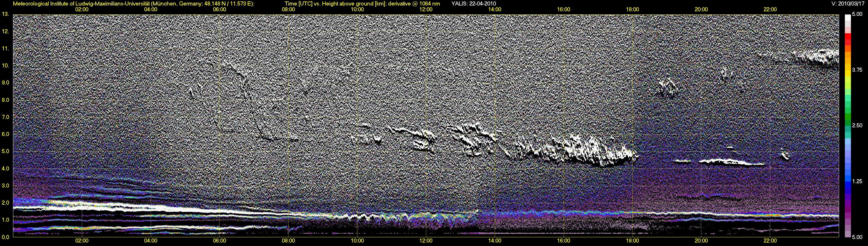Click the '18:00' label on the top time axis
Viewport: 868px width, 246px height.
[632, 10]
